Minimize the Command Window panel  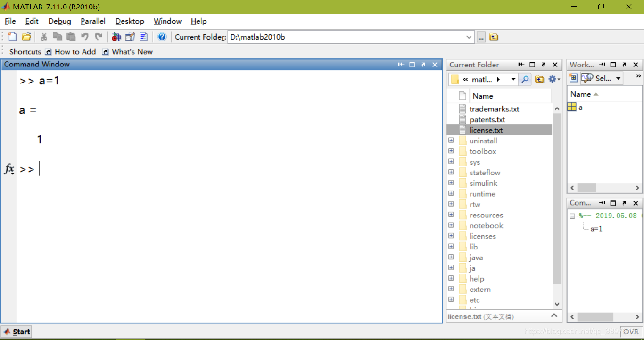[x=401, y=65]
